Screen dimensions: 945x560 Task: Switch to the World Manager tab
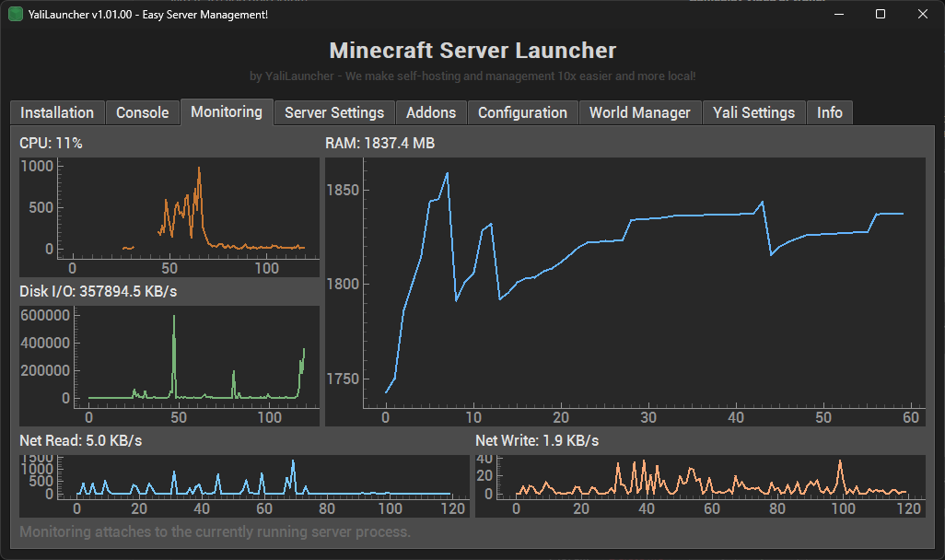[640, 112]
